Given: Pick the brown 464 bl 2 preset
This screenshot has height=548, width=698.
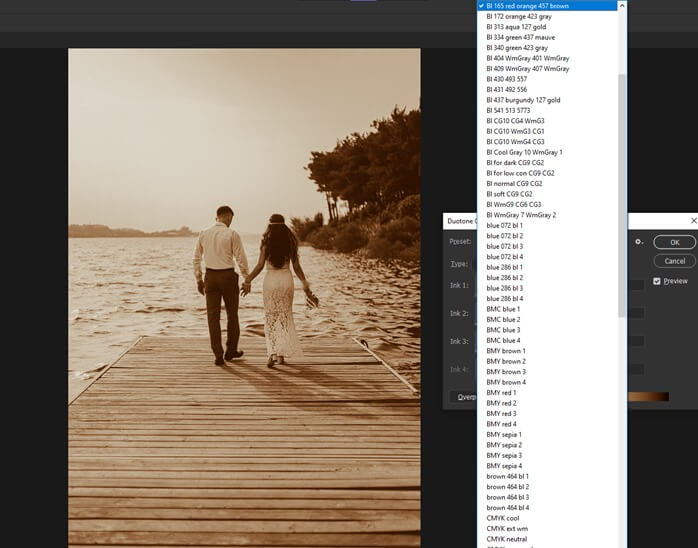Looking at the screenshot, I should [508, 486].
